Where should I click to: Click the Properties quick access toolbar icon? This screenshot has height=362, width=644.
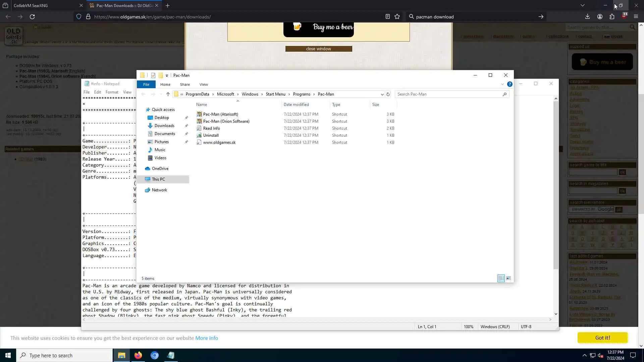click(153, 75)
